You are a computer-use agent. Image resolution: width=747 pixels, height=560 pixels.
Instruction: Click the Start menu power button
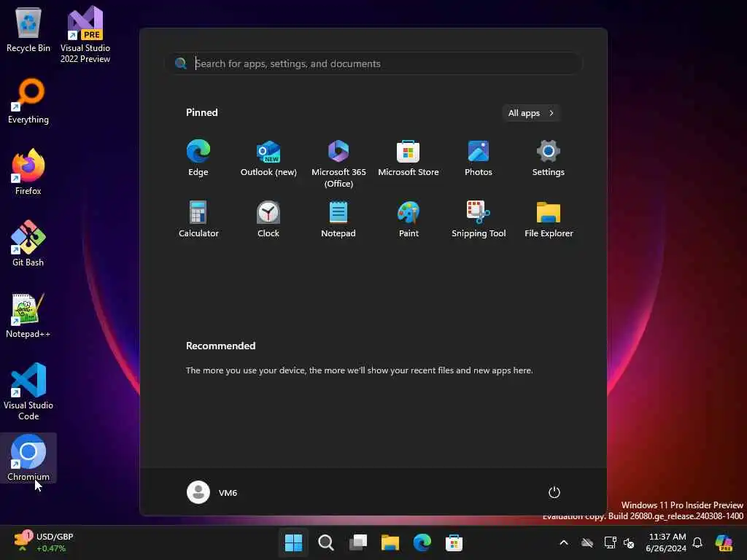554,492
